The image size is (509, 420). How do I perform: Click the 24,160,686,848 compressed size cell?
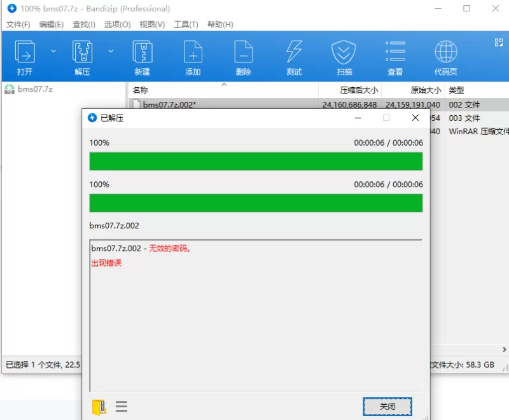pyautogui.click(x=349, y=105)
